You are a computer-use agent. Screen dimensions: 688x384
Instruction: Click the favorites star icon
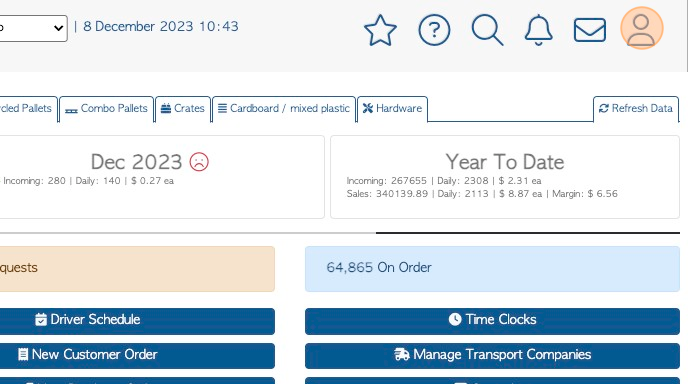pos(380,30)
